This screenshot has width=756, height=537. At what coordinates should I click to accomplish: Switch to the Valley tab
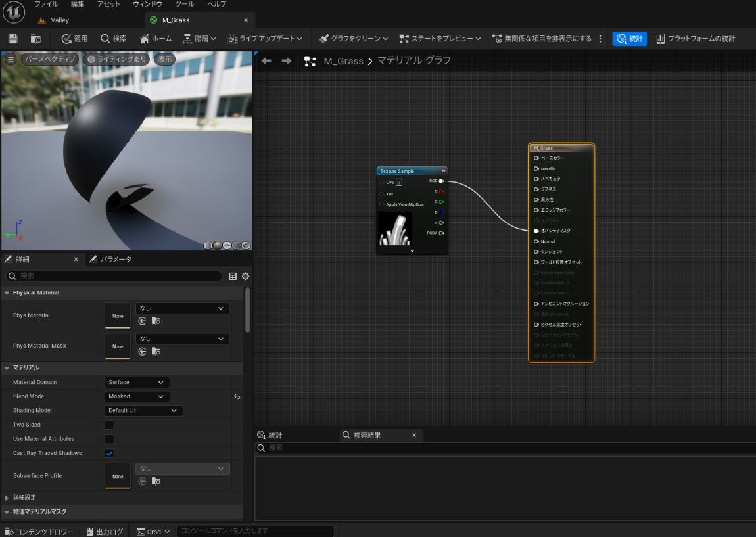(59, 20)
